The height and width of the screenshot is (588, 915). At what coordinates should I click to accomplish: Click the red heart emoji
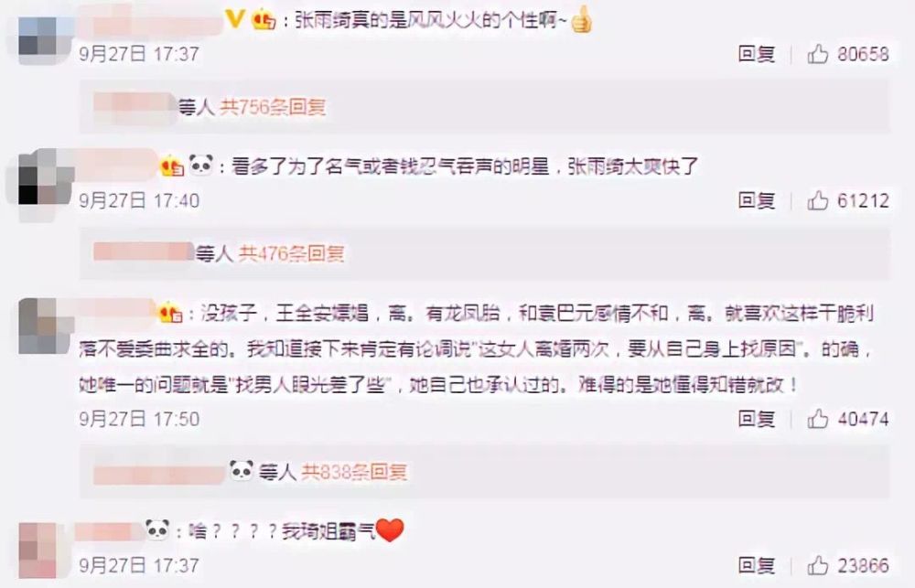[x=390, y=530]
